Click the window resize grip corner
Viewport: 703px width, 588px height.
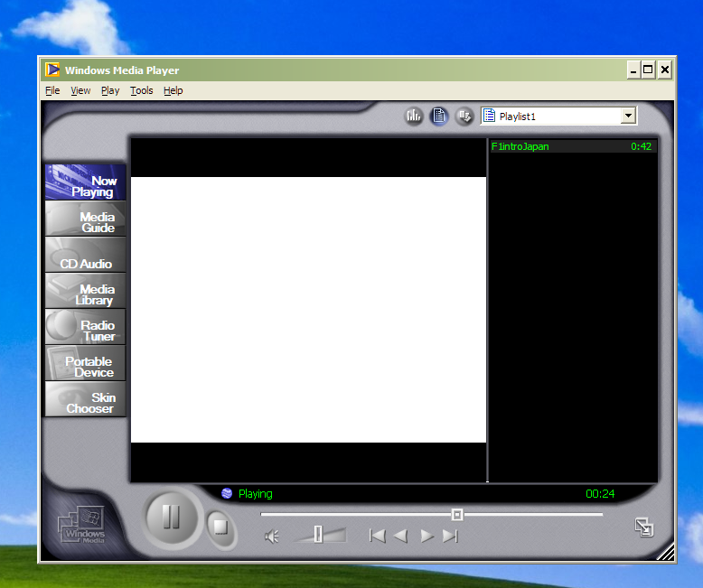(x=666, y=552)
